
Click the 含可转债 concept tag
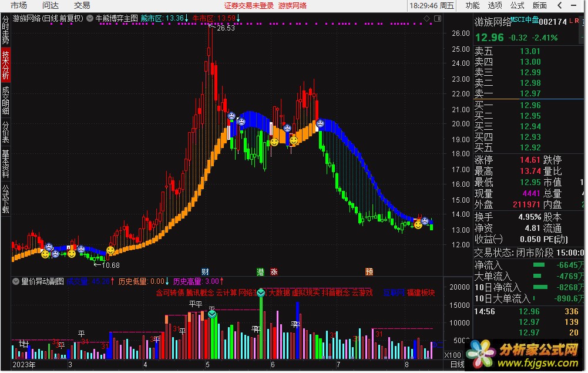[170, 293]
